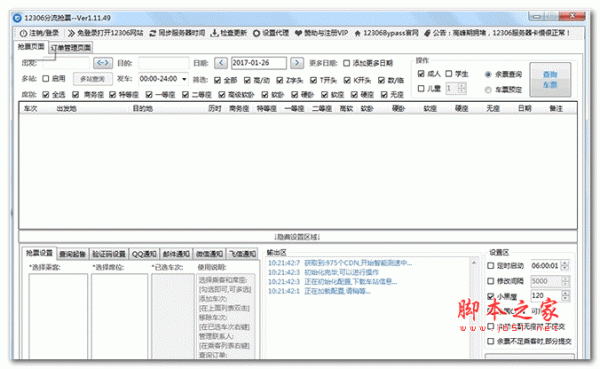Click 检查更新 check update download icon

pos(215,33)
